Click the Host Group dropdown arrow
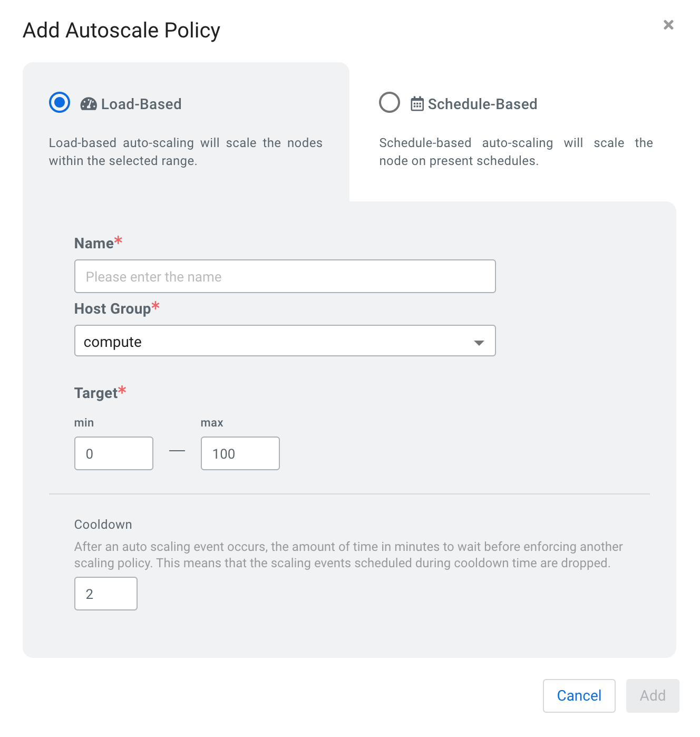The image size is (700, 737). [479, 343]
